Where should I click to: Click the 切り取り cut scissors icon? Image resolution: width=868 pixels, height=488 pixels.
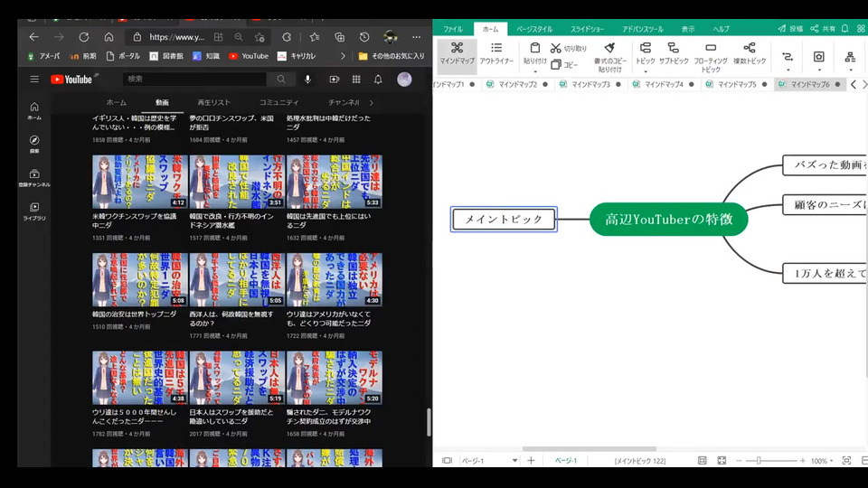556,49
